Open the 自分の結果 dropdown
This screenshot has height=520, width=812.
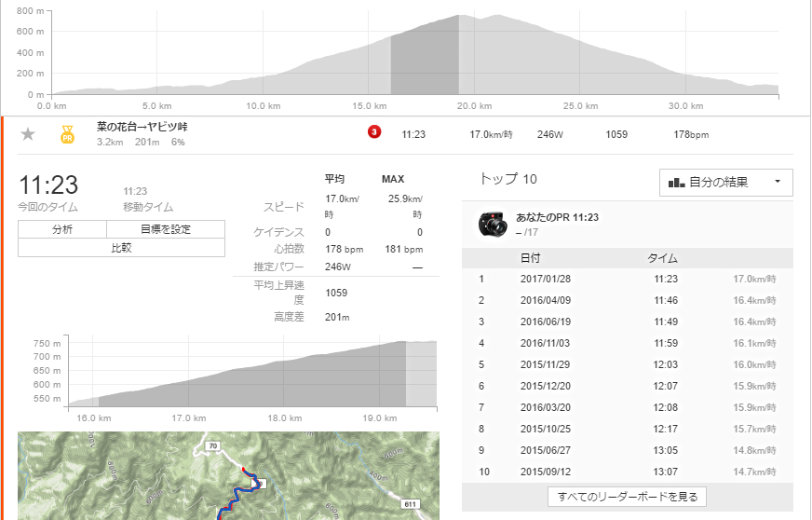pyautogui.click(x=725, y=183)
